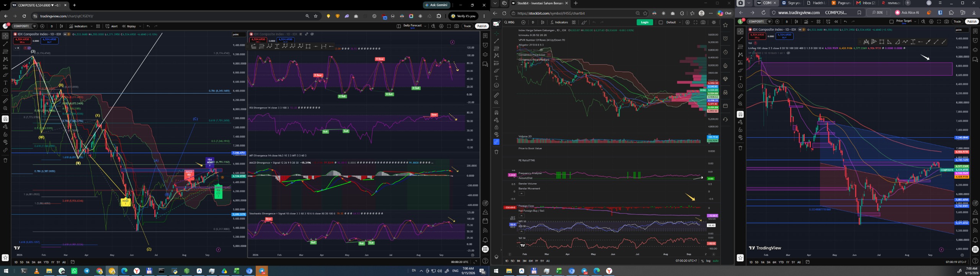Expand Indicators dropdown arrow in left TradingView window
This screenshot has width=980, height=276.
91,26
